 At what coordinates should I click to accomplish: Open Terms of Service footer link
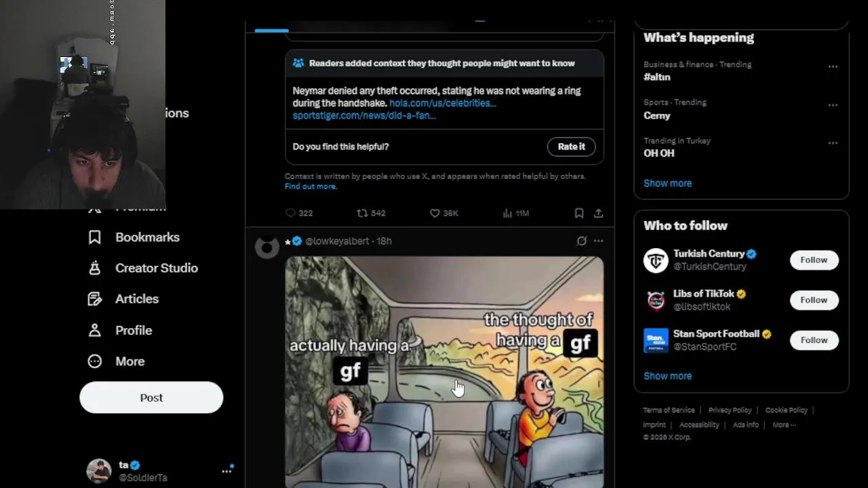[669, 410]
